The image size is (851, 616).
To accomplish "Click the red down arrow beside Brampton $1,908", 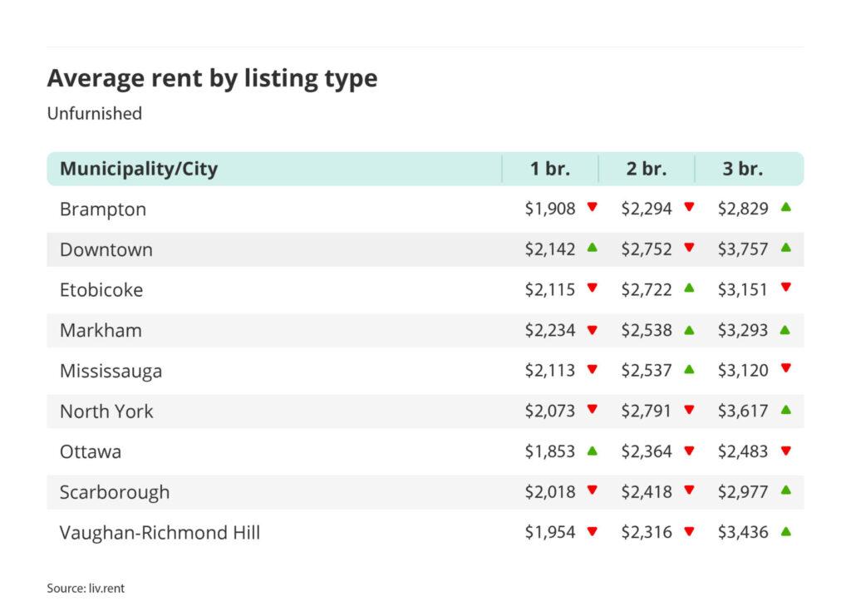I will tap(593, 207).
